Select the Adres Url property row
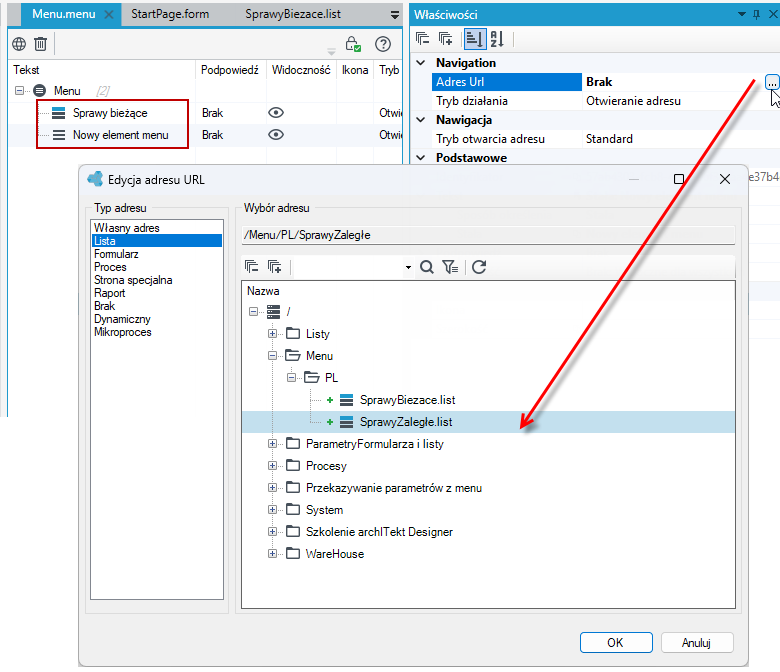The width and height of the screenshot is (780, 672). point(506,82)
